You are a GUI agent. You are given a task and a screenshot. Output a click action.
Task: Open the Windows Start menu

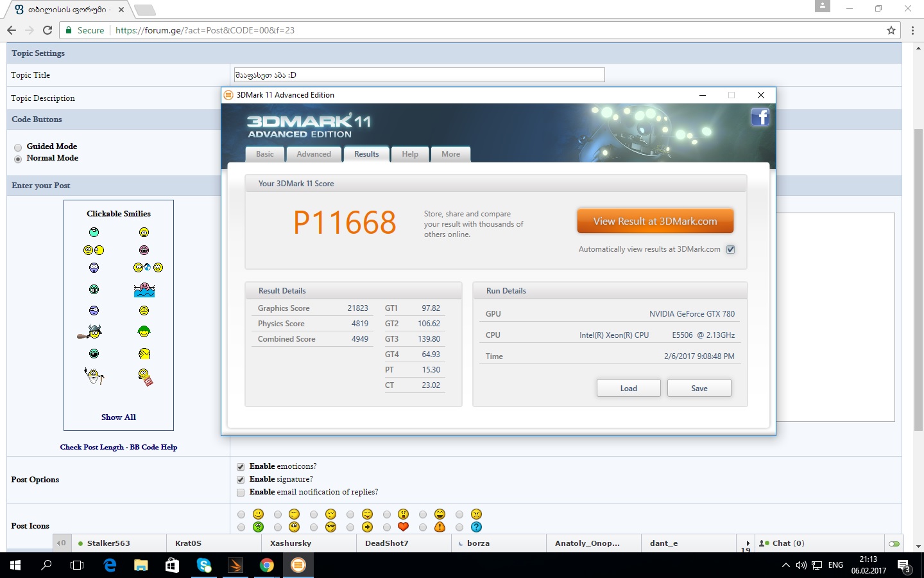click(15, 565)
